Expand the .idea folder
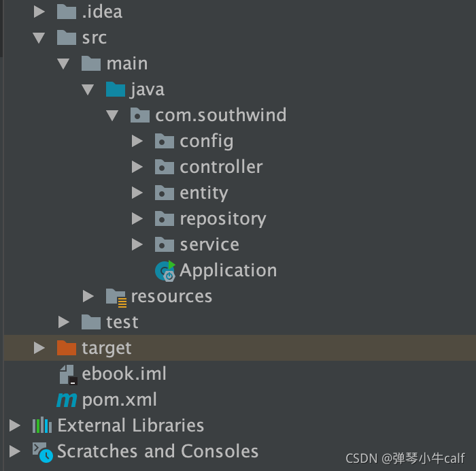476x471 pixels. pyautogui.click(x=39, y=12)
